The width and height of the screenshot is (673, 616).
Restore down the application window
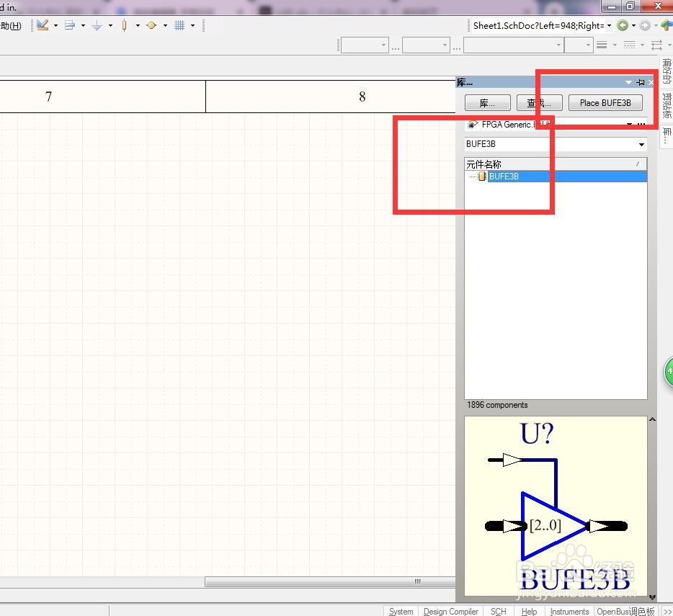[630, 6]
